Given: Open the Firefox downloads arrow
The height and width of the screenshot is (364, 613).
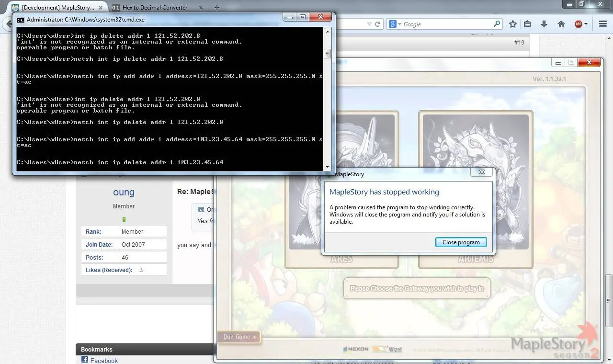Looking at the screenshot, I should point(544,24).
